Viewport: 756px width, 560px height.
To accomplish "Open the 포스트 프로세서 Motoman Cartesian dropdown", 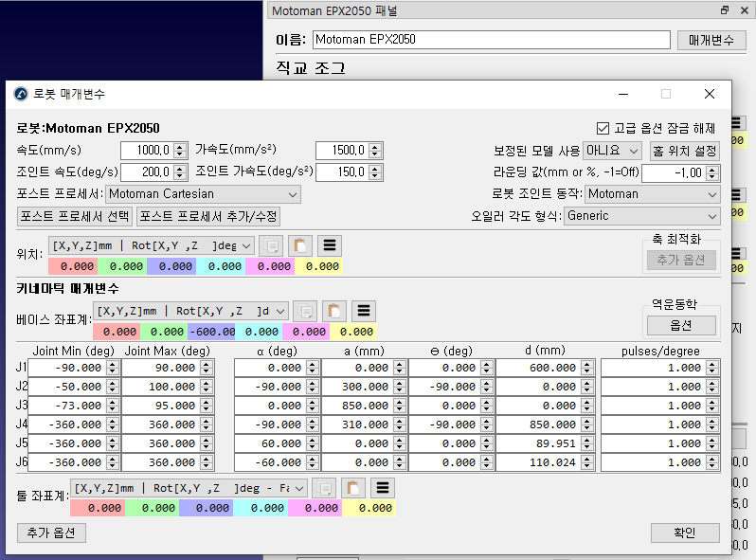I will (x=203, y=194).
